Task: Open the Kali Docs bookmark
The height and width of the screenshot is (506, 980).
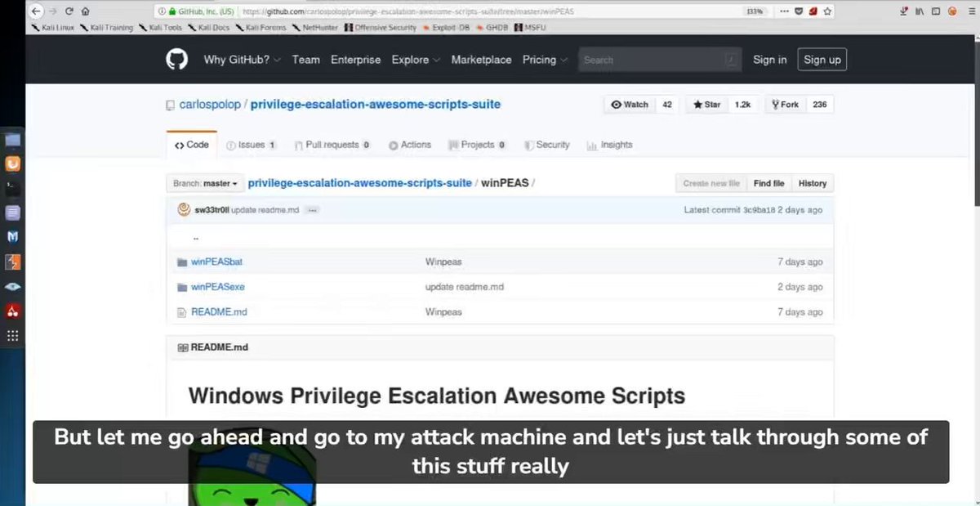Action: [208, 27]
